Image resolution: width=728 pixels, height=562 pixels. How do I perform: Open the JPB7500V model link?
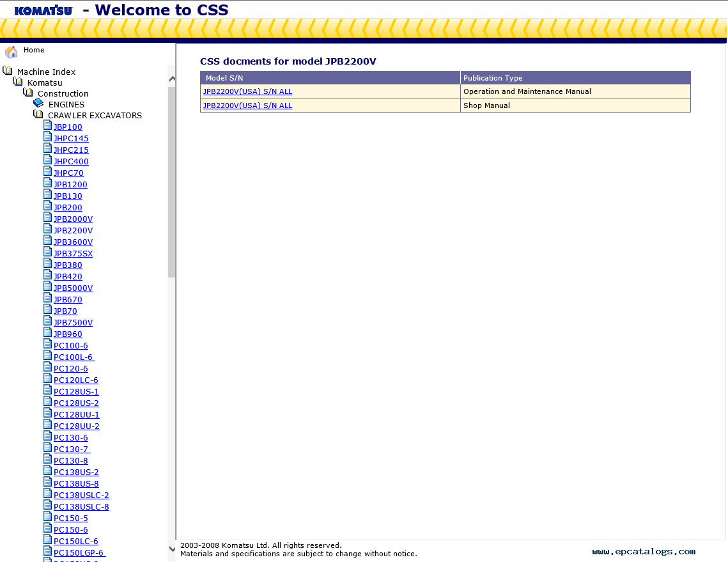73,323
